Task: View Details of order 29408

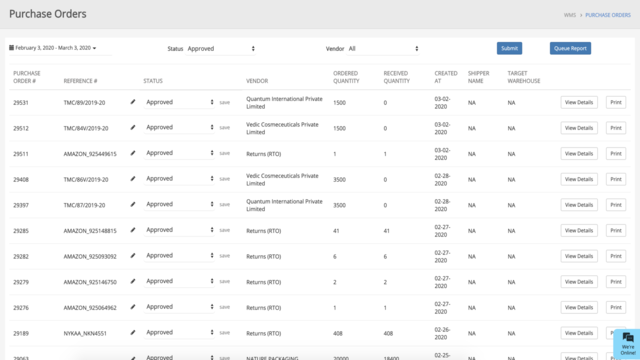Action: [x=579, y=179]
